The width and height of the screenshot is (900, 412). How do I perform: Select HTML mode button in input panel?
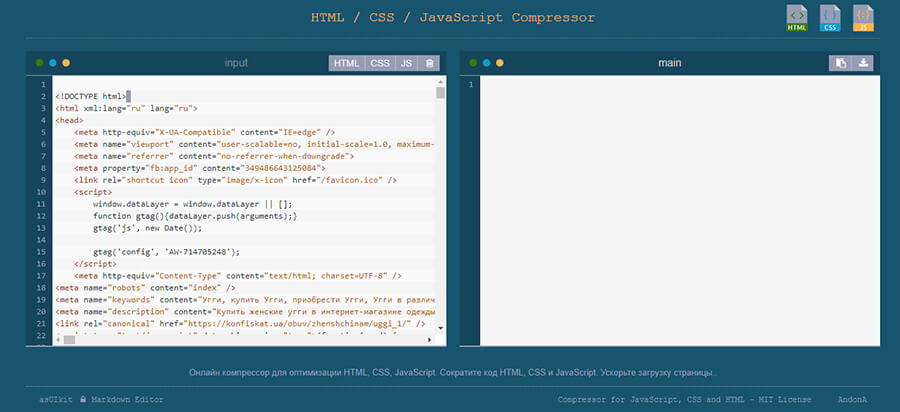click(346, 63)
